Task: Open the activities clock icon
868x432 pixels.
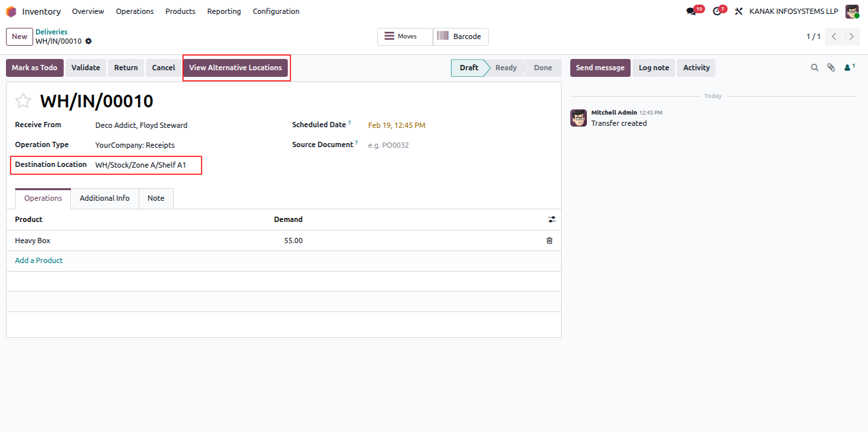Action: coord(717,11)
